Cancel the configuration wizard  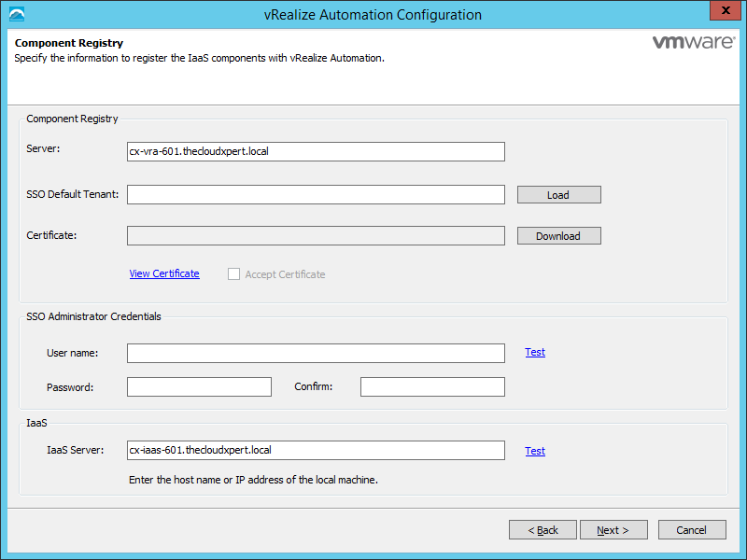coord(692,530)
